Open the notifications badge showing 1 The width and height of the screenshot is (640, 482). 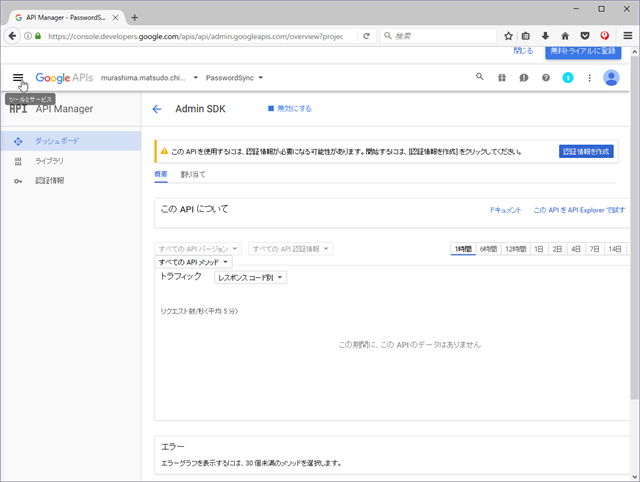(568, 78)
